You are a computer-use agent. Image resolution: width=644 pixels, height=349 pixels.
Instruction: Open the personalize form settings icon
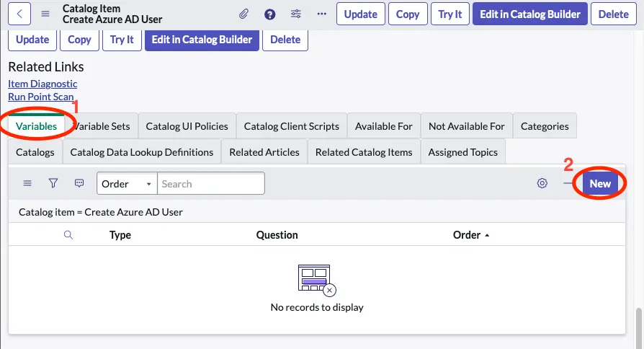point(296,14)
